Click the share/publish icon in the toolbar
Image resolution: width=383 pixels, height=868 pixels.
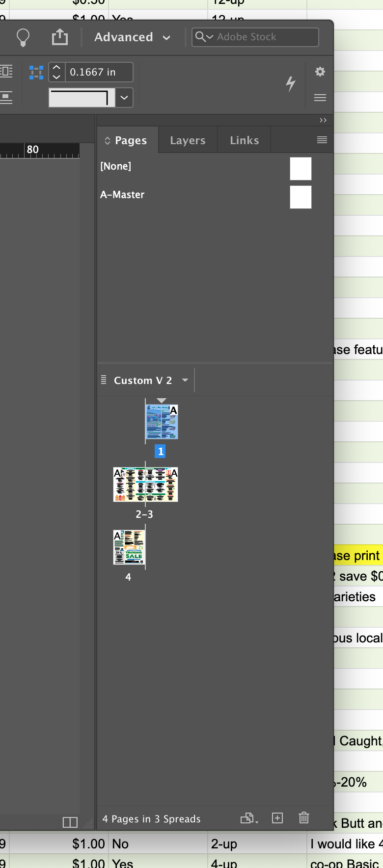60,37
